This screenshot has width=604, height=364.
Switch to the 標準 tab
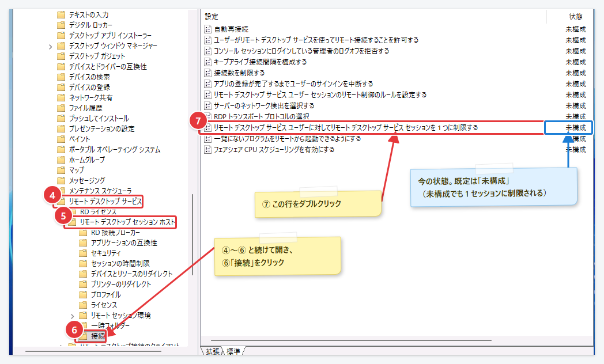click(x=233, y=351)
